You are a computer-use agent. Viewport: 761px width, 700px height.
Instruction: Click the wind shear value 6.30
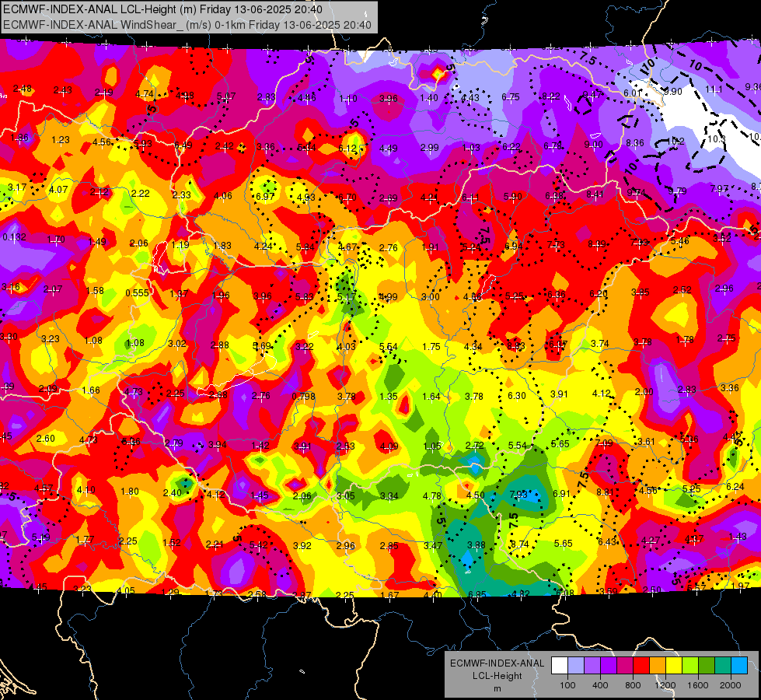pos(517,395)
